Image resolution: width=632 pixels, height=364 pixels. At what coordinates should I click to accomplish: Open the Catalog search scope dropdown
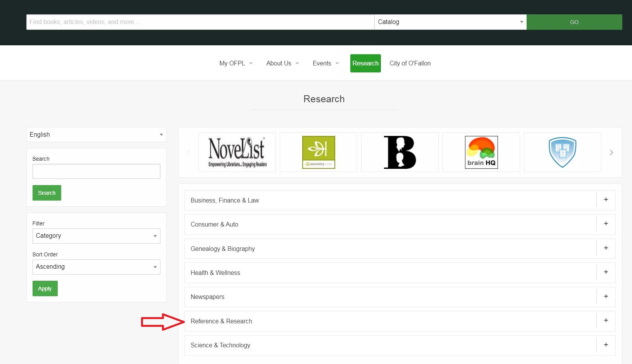click(x=450, y=22)
